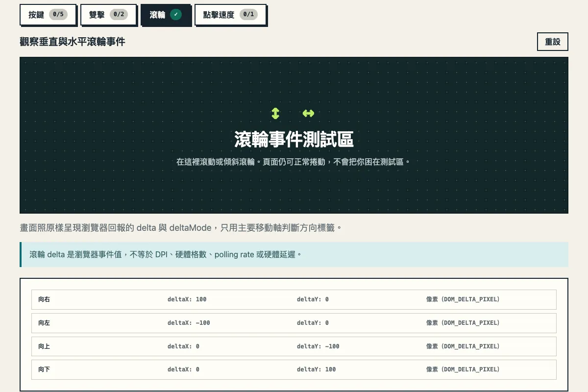
Task: Click the 0/1 badge on 點擊速度 tab
Action: 248,15
